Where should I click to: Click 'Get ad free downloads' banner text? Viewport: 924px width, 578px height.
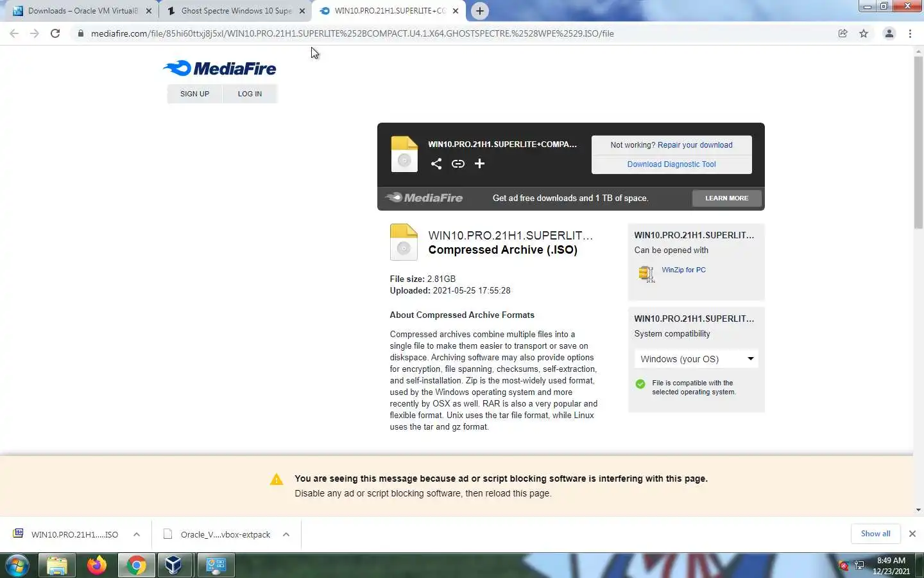pyautogui.click(x=570, y=198)
